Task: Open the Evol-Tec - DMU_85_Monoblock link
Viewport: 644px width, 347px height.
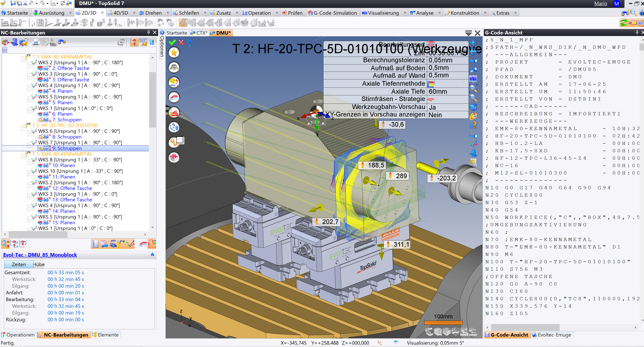Action: tap(40, 255)
